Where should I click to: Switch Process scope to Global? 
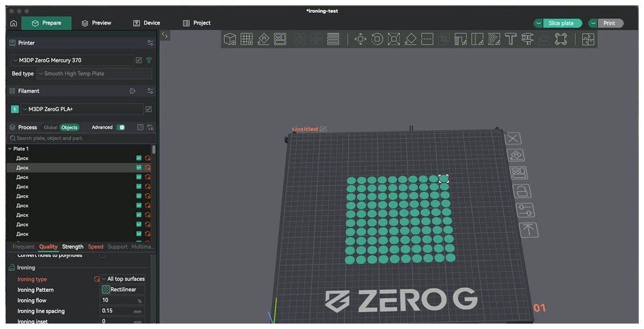coord(50,127)
